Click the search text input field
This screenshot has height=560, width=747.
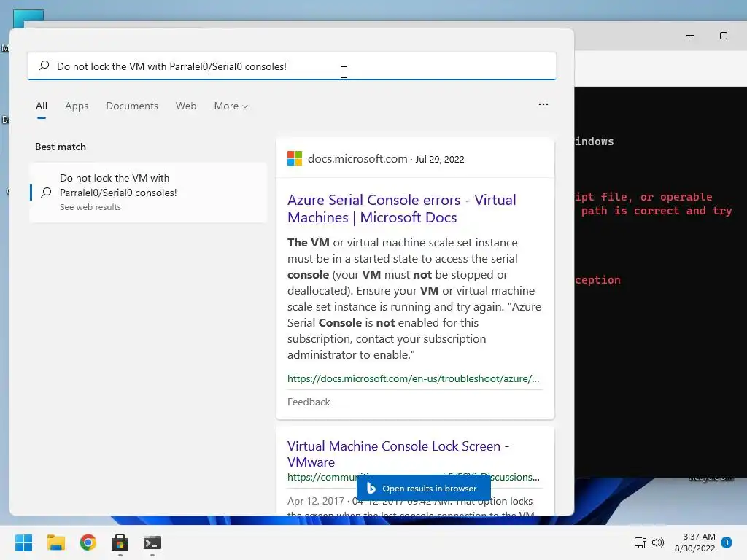[x=292, y=66]
